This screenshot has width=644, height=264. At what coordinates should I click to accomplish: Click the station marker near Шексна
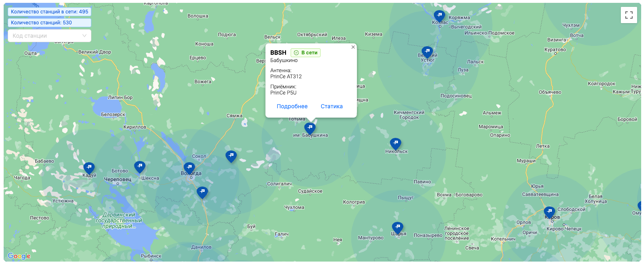tap(140, 167)
